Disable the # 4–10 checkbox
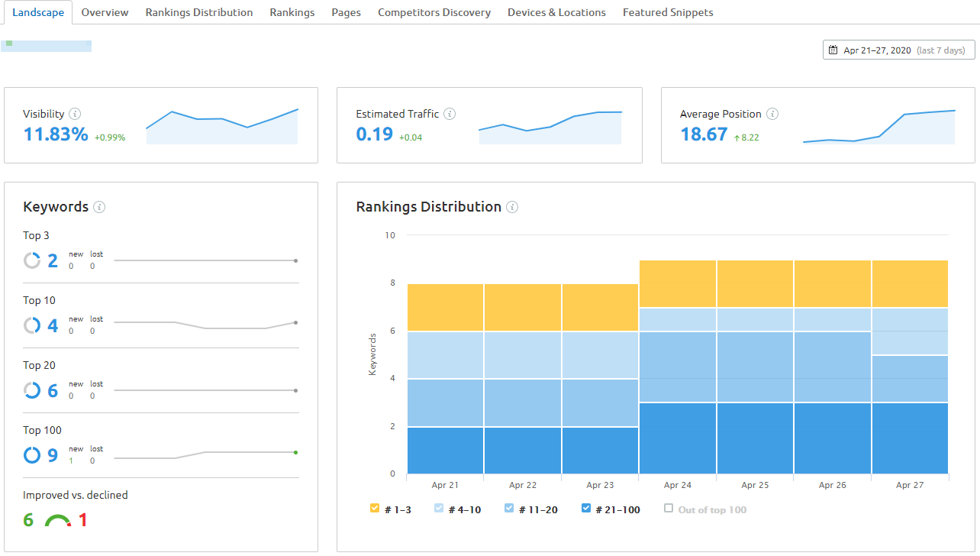This screenshot has height=556, width=980. click(439, 508)
